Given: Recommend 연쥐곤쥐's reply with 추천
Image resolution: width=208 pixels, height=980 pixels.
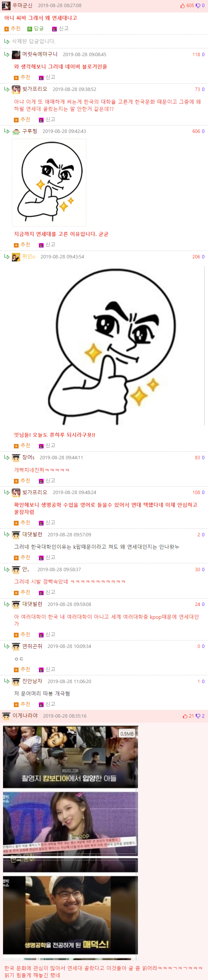Looking at the screenshot, I should (22, 670).
